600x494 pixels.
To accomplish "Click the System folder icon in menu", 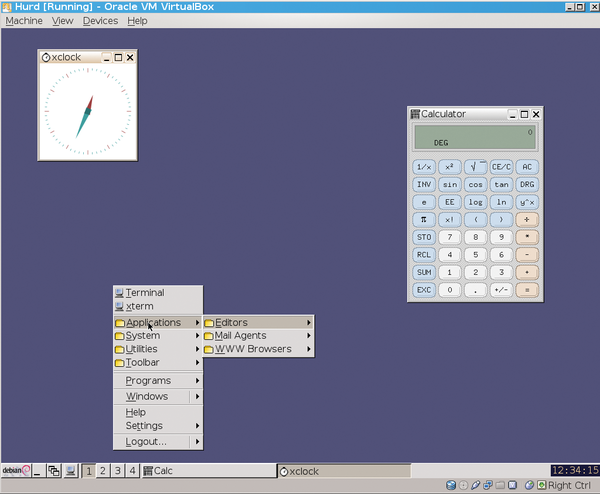I will tap(120, 336).
